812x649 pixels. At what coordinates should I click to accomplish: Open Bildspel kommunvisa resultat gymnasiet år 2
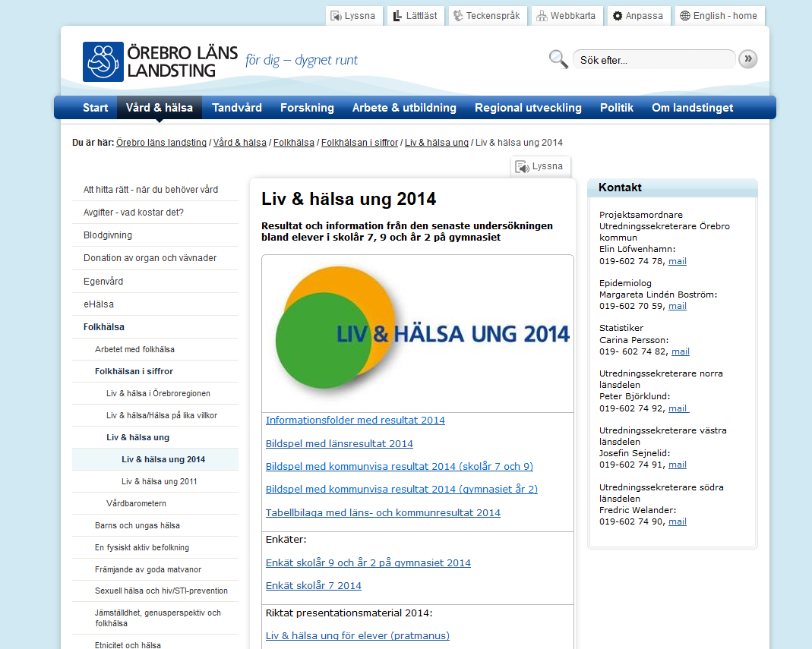point(401,489)
